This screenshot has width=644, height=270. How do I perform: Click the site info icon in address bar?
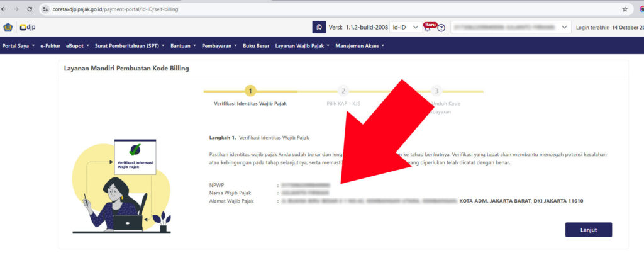pos(45,9)
